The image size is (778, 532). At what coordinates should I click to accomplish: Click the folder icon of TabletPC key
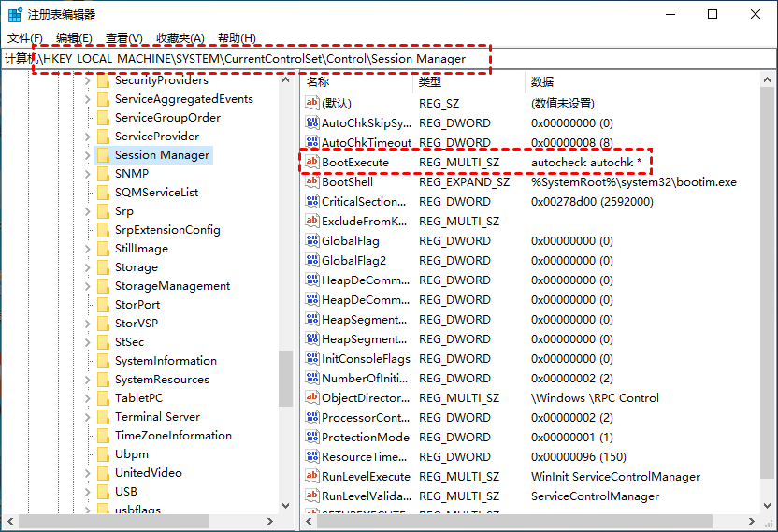103,398
